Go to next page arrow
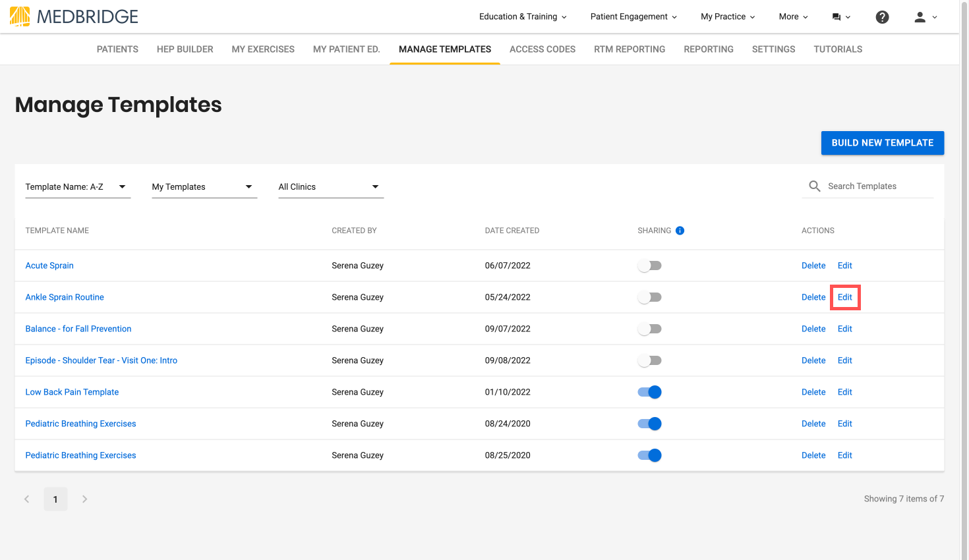Viewport: 969px width, 560px height. 84,499
